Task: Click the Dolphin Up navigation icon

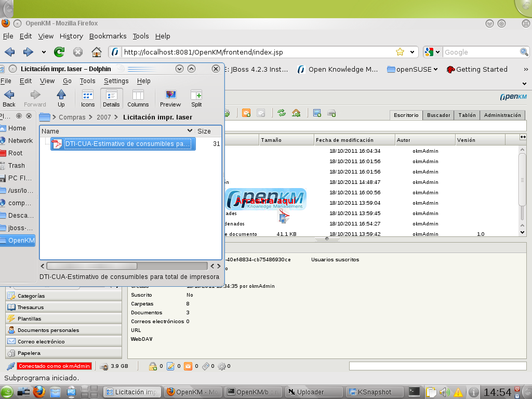Action: (x=61, y=98)
